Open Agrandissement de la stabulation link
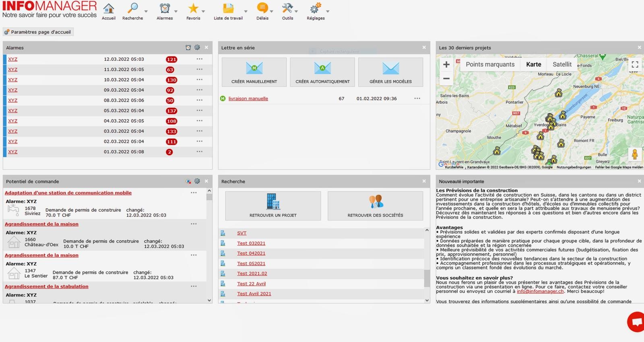 pos(47,286)
